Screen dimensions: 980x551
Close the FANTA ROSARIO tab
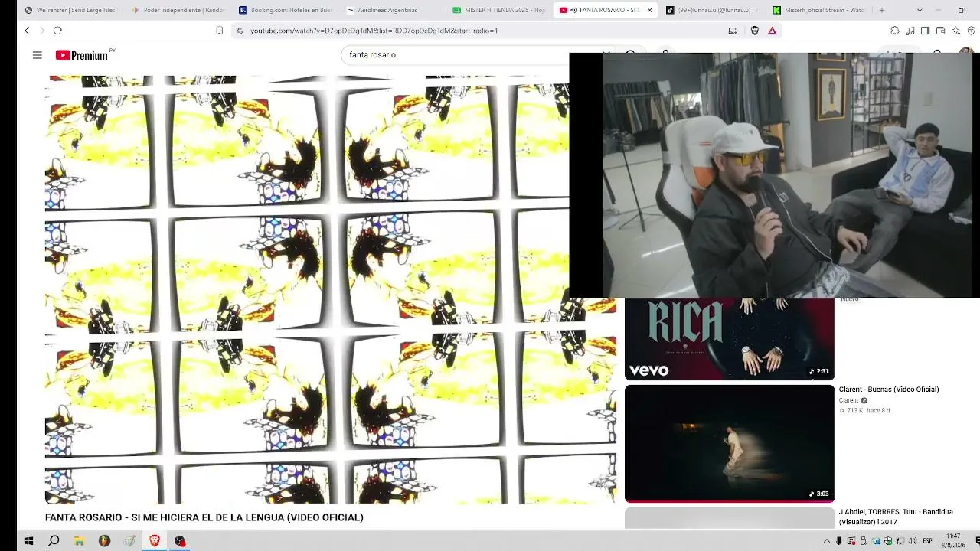pyautogui.click(x=650, y=10)
